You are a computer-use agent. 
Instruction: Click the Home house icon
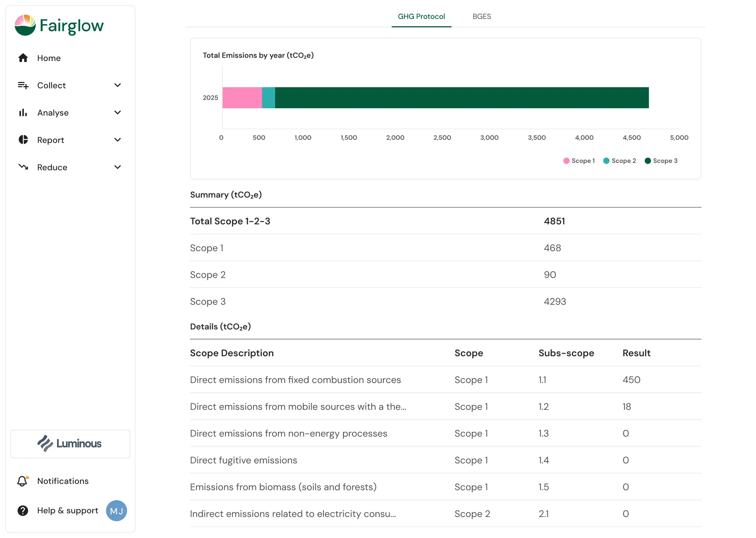(x=23, y=58)
